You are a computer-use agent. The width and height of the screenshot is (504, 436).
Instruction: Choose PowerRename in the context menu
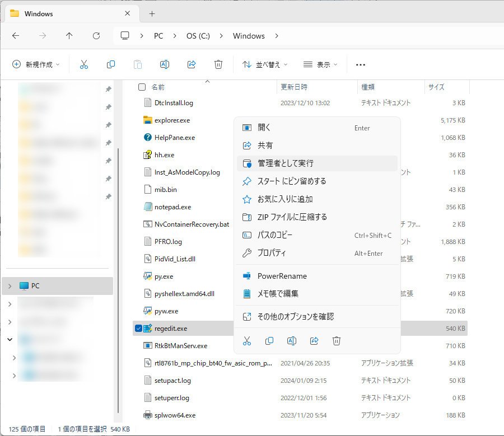click(318, 276)
